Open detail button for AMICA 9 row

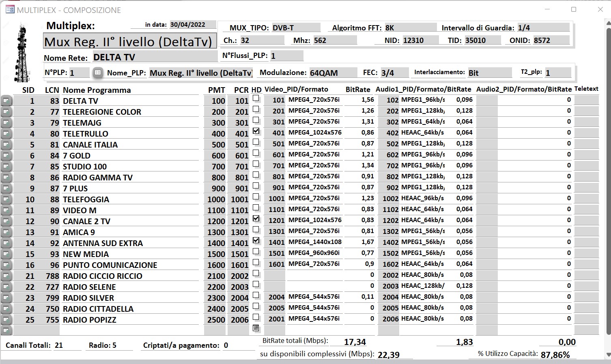[6, 232]
